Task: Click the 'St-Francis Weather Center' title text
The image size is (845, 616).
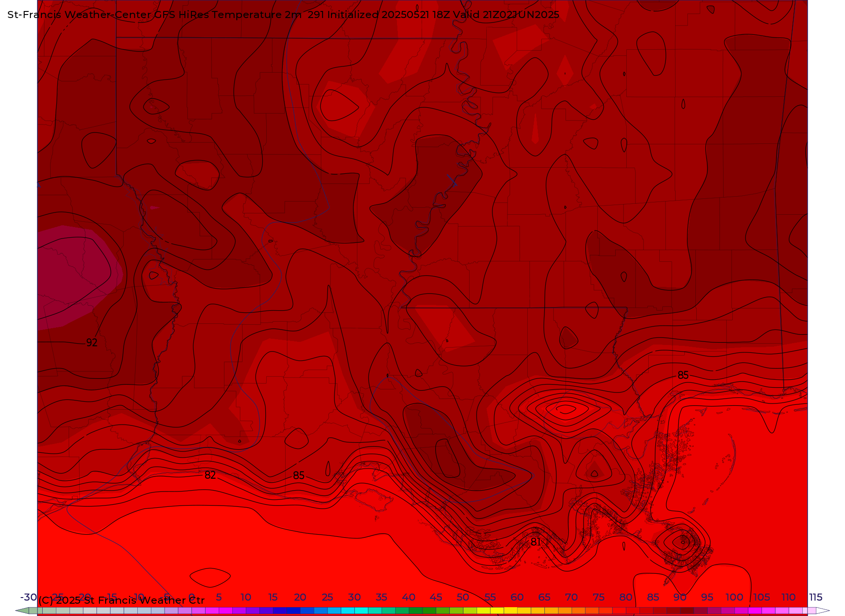Action: coord(80,15)
